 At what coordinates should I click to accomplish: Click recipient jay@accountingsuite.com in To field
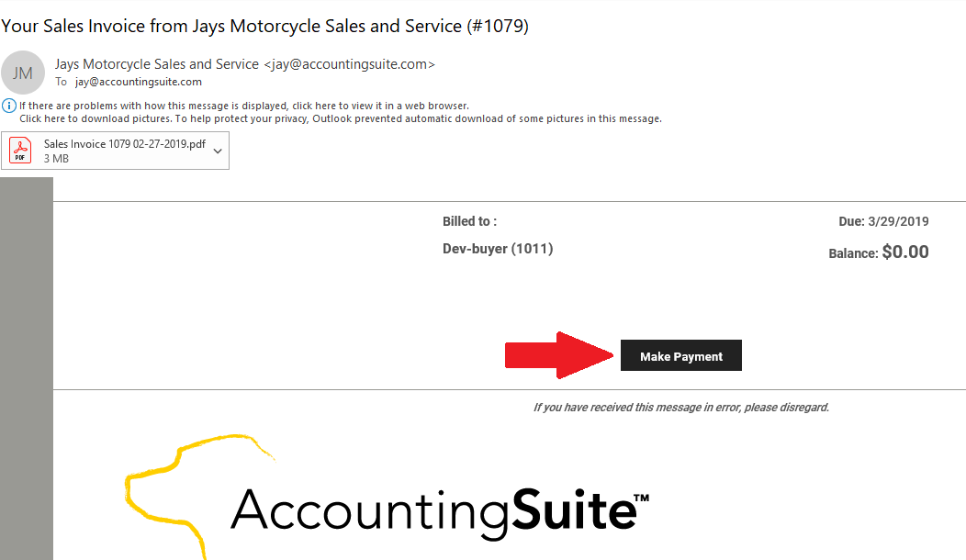pos(139,82)
